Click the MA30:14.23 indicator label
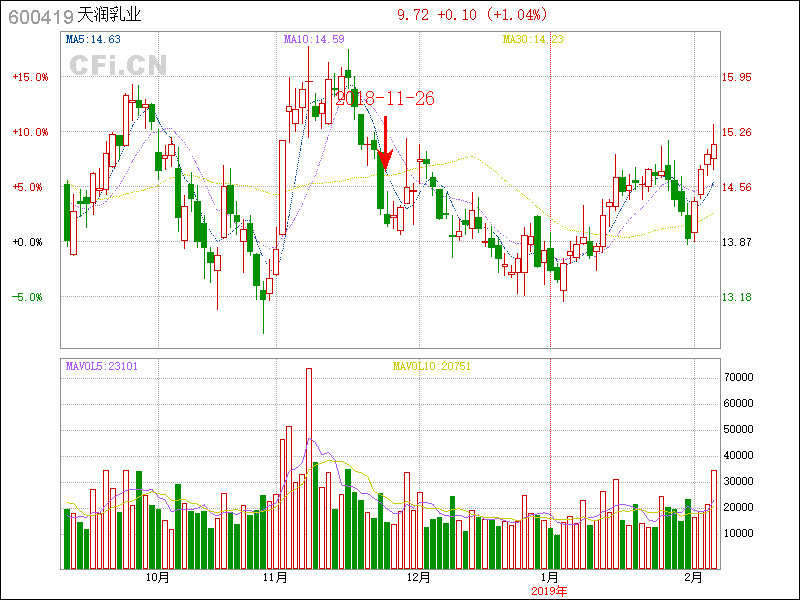The image size is (800, 600). point(532,40)
